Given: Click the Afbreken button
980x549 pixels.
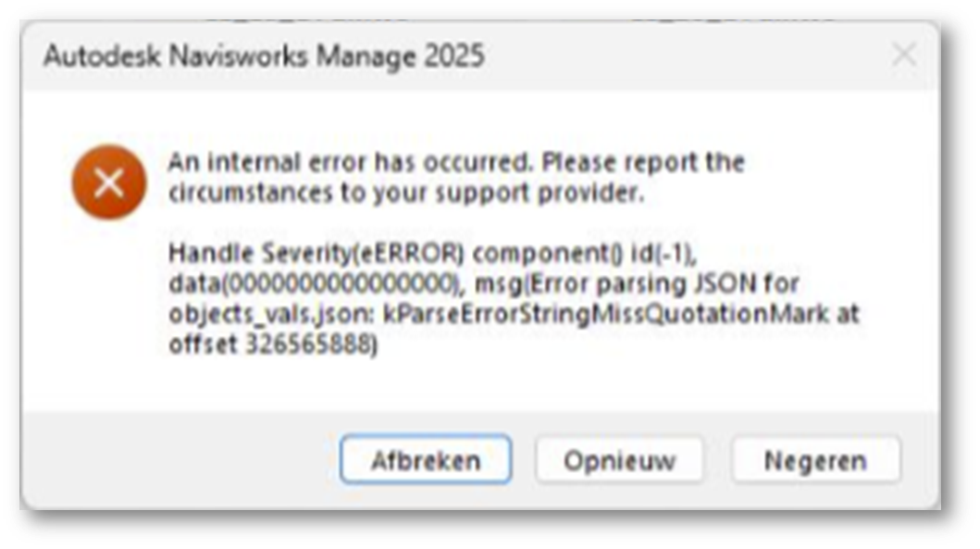Looking at the screenshot, I should tap(425, 460).
